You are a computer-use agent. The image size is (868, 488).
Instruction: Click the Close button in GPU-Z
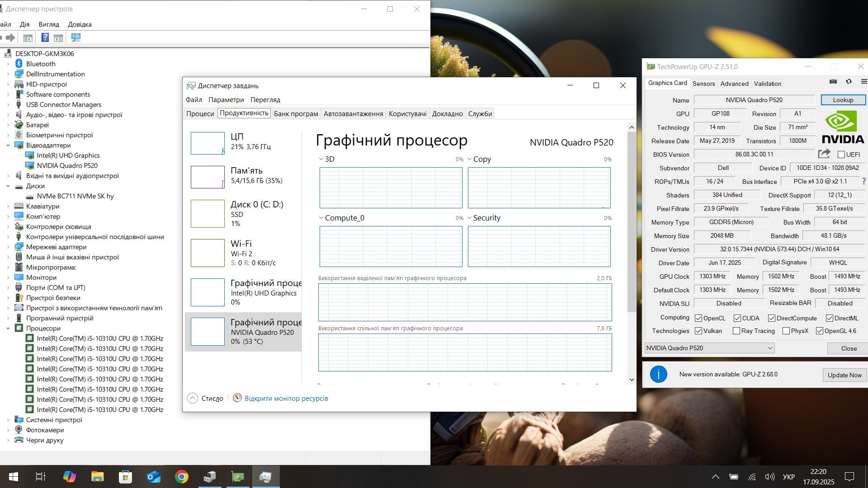pyautogui.click(x=849, y=348)
